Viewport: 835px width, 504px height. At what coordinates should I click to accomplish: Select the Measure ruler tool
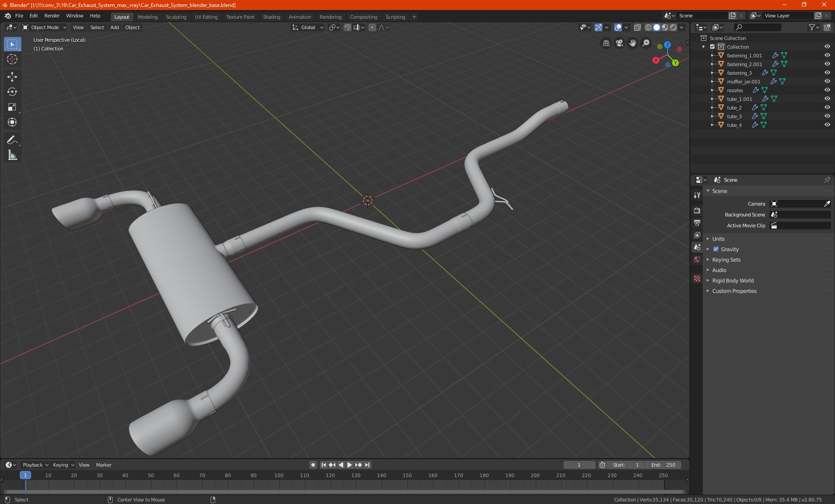click(12, 155)
